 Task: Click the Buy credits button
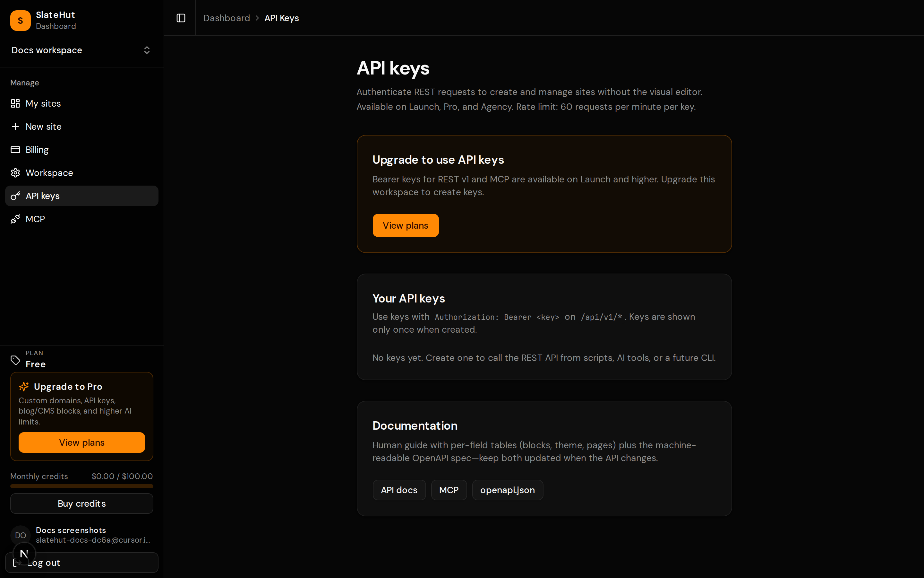[82, 504]
